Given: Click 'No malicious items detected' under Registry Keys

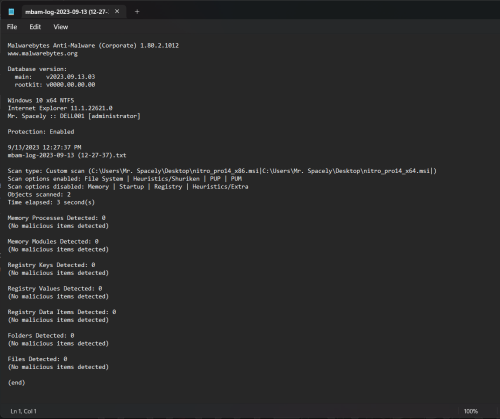Looking at the screenshot, I should (58, 273).
